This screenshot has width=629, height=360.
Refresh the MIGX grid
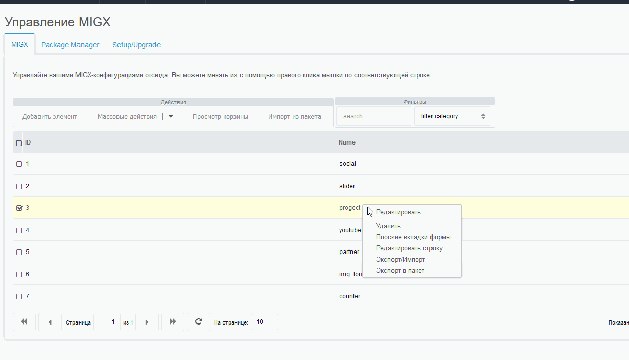[198, 321]
